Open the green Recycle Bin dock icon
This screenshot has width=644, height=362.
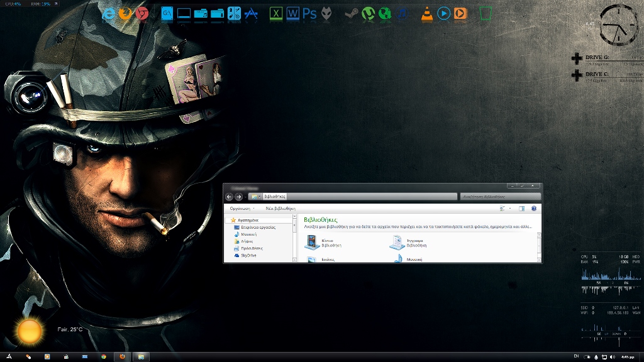[486, 14]
